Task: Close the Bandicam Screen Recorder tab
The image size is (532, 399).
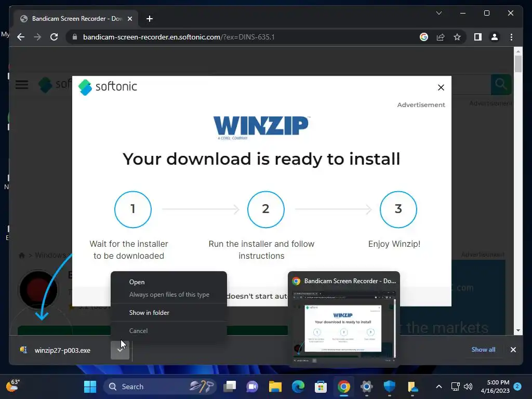Action: (129, 19)
